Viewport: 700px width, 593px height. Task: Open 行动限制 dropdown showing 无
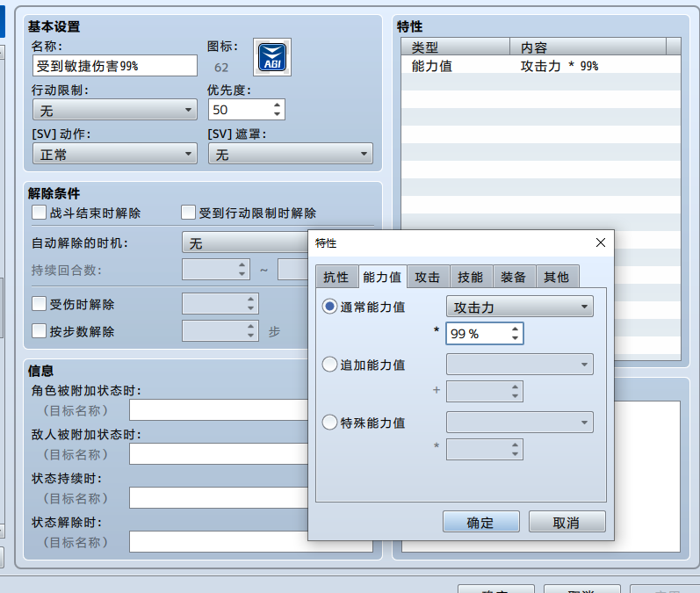coord(115,110)
